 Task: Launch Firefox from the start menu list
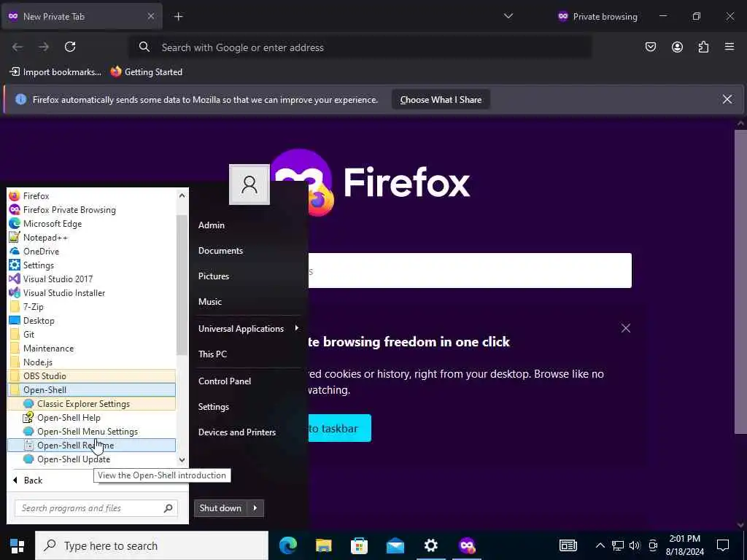[91, 195]
